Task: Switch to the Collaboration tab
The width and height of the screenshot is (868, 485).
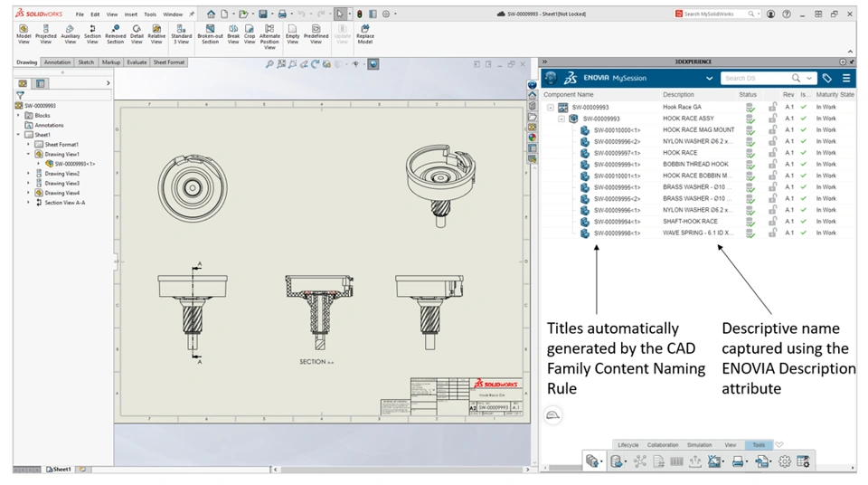Action: click(662, 445)
